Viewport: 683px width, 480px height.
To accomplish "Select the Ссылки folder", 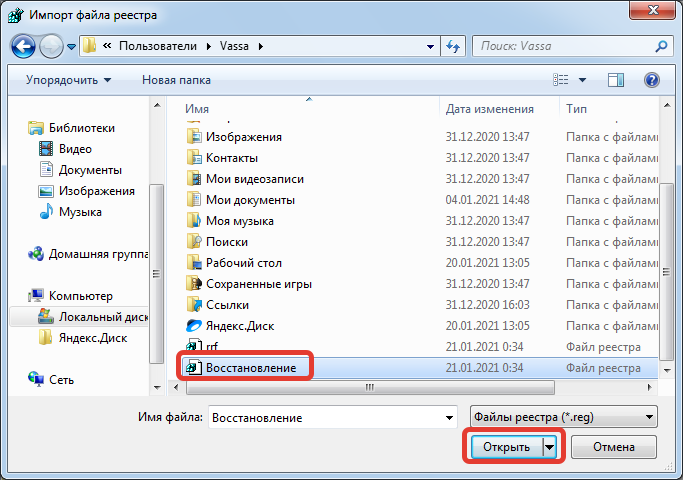I will 227,305.
